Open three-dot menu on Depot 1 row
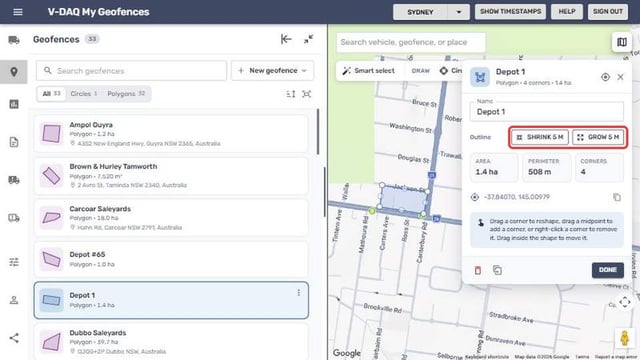 [x=299, y=293]
